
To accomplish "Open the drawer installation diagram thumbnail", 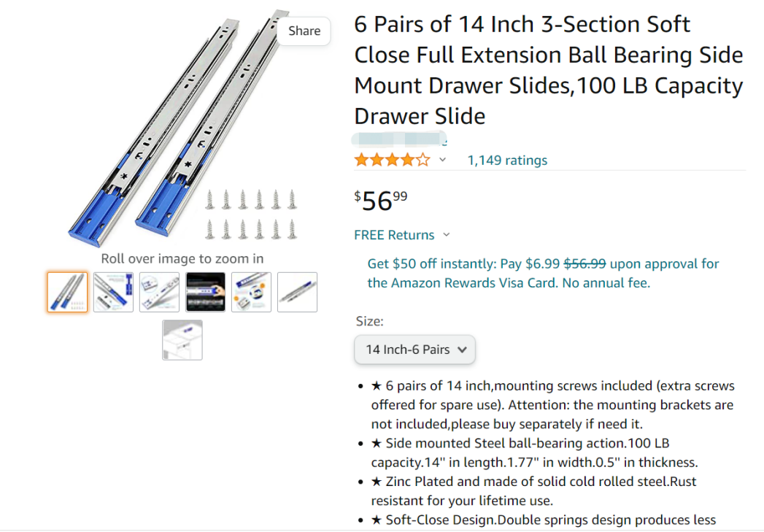I will click(x=182, y=340).
